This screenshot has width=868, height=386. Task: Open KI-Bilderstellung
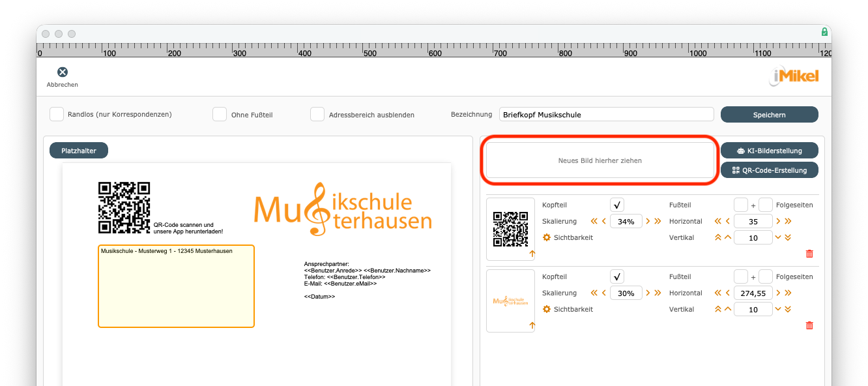click(x=769, y=151)
